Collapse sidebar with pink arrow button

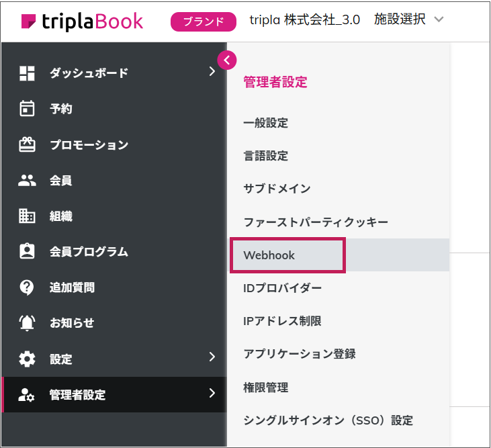coord(227,60)
